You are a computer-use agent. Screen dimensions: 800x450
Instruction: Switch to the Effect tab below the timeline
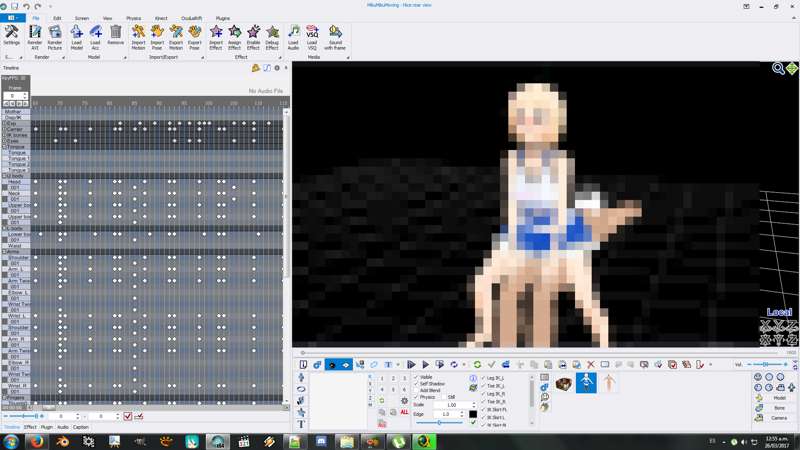click(30, 427)
